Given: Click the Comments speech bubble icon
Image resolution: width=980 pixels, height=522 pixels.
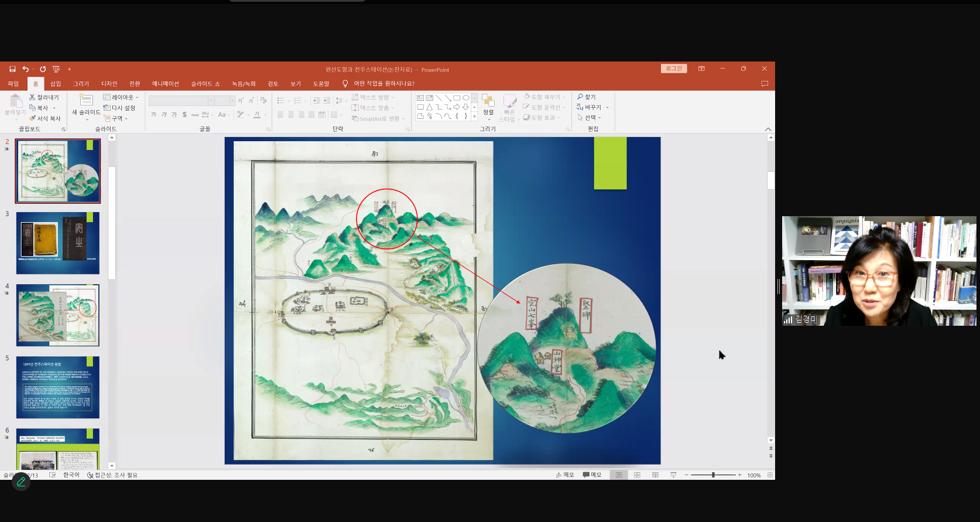Looking at the screenshot, I should coord(765,84).
